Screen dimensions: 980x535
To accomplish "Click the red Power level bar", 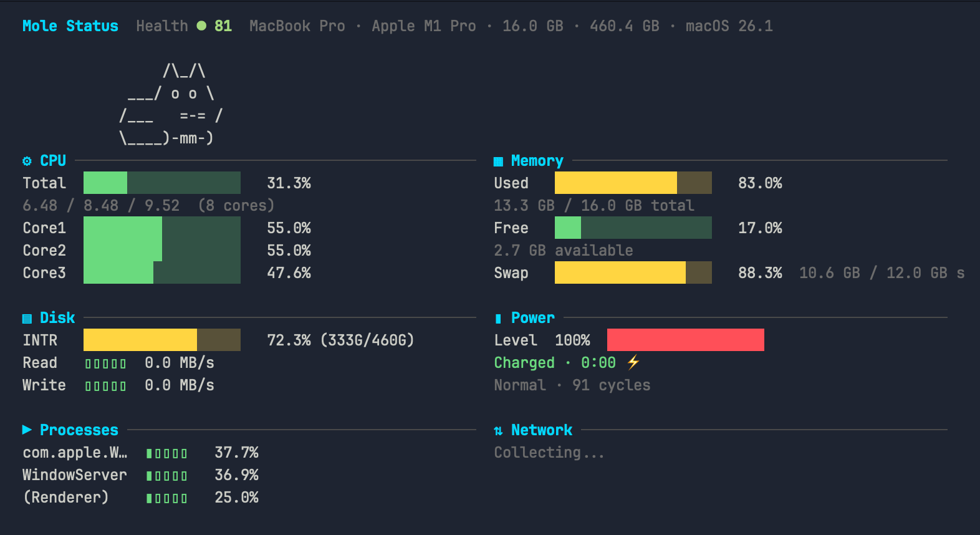I will point(685,340).
